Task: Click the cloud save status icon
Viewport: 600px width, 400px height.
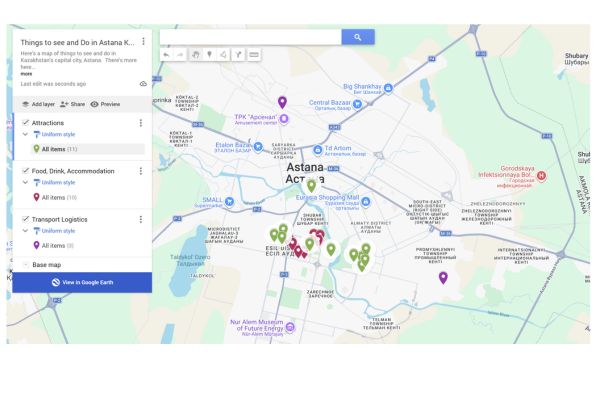Action: coord(143,84)
